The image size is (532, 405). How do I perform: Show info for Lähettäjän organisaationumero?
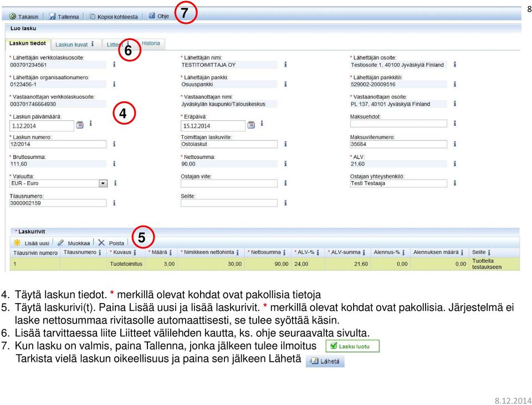point(114,84)
